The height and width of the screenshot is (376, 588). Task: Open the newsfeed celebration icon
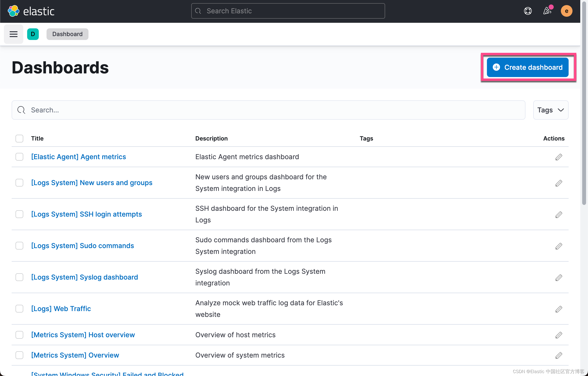pos(547,11)
